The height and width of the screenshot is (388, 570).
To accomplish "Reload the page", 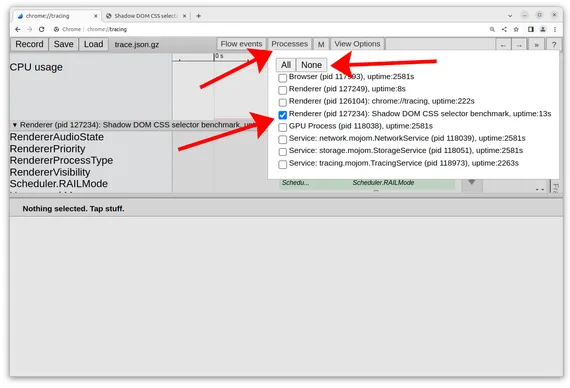I will tap(41, 29).
